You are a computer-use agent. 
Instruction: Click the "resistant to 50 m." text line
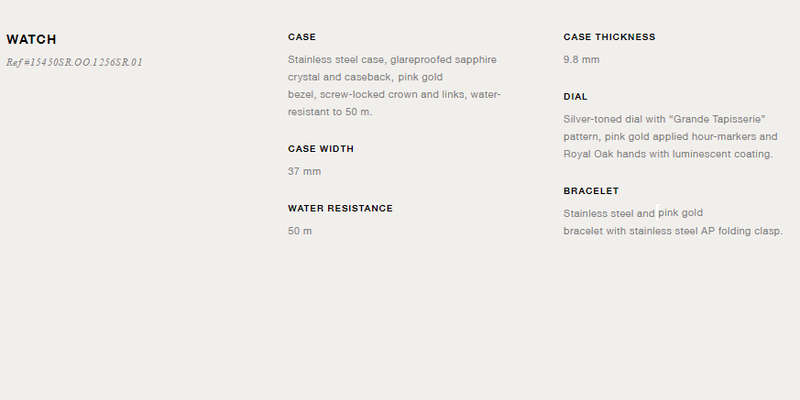coord(330,112)
